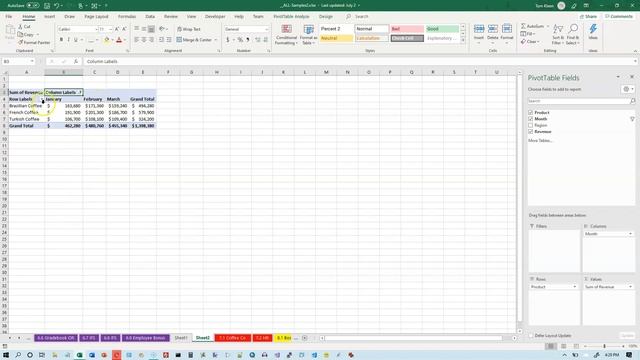Open Find & Select

coord(573,35)
